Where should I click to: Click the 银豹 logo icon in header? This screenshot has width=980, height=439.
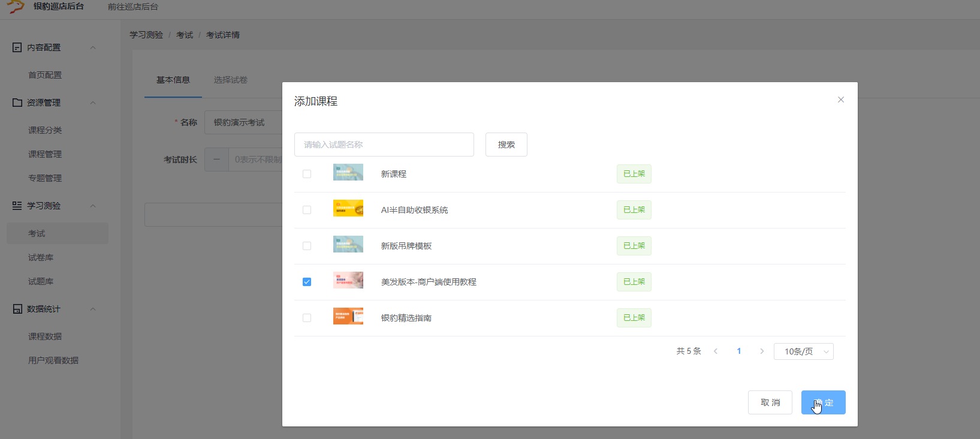[16, 7]
